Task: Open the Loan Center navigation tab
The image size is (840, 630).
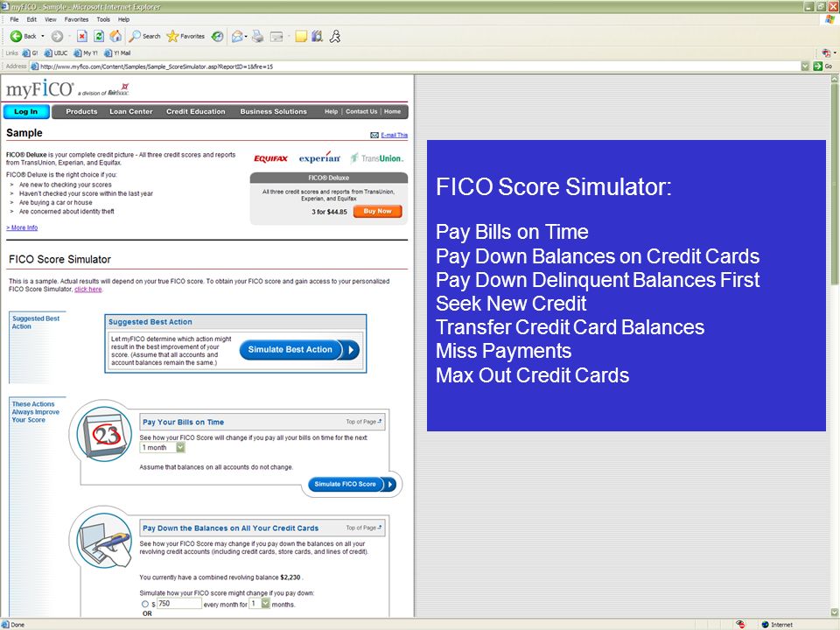Action: click(x=131, y=111)
